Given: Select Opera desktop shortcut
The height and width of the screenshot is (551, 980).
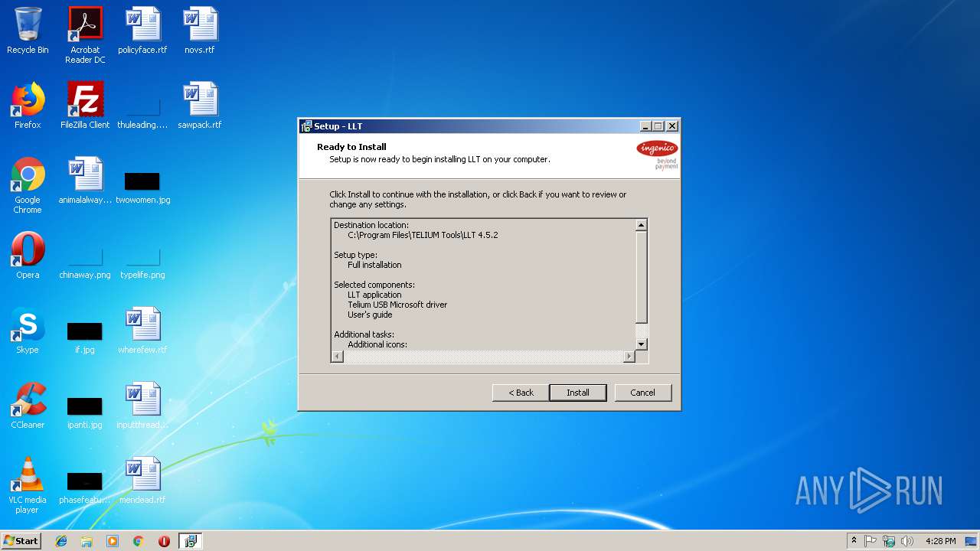Looking at the screenshot, I should pyautogui.click(x=28, y=256).
